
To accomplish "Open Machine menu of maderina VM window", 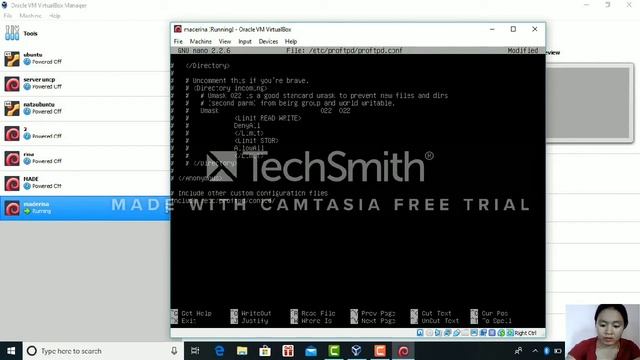I will click(x=201, y=42).
